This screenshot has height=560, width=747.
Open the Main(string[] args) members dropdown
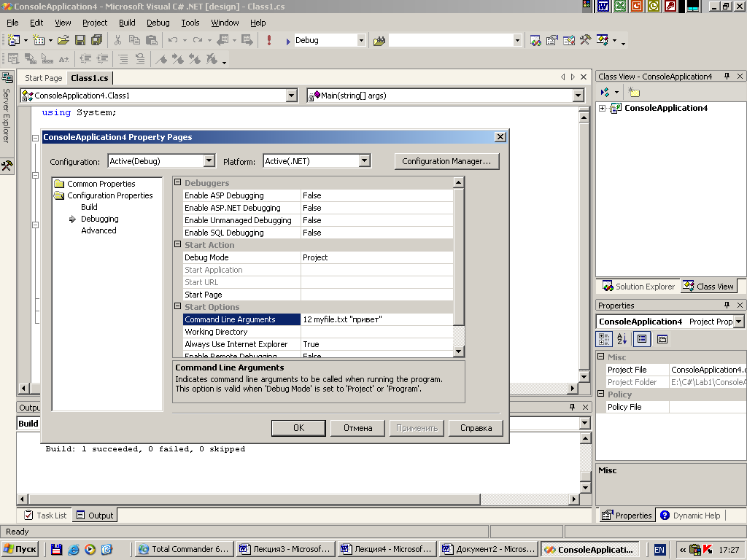tap(578, 96)
